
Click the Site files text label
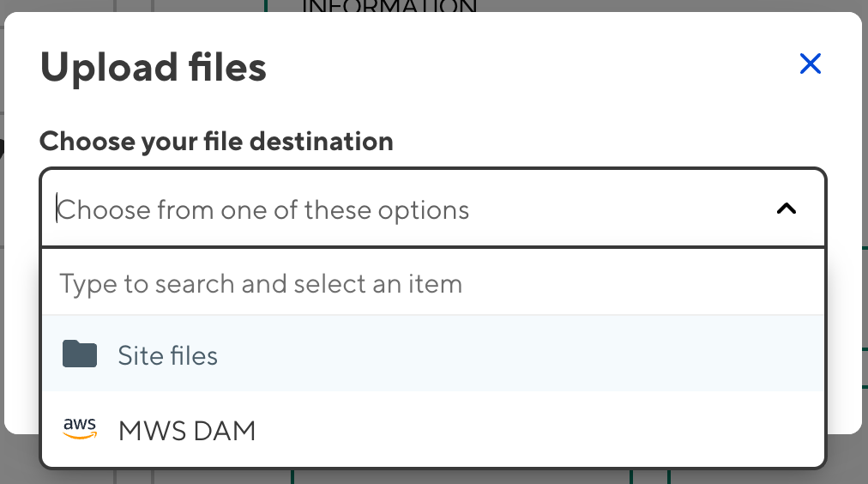pos(168,355)
